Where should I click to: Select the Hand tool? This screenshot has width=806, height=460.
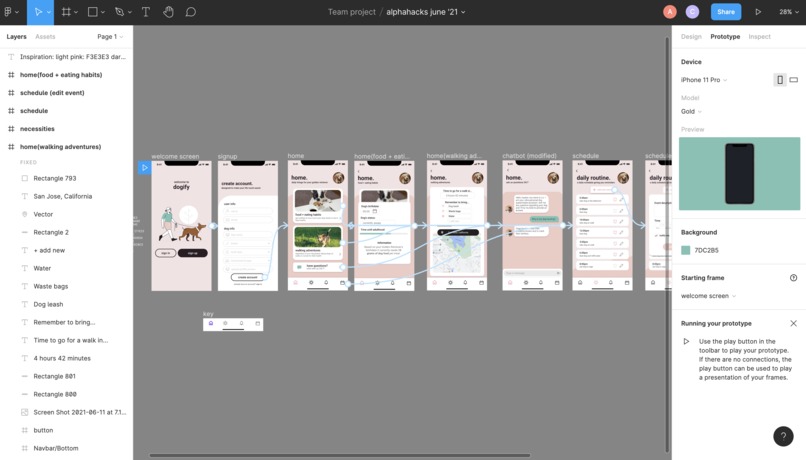click(168, 12)
